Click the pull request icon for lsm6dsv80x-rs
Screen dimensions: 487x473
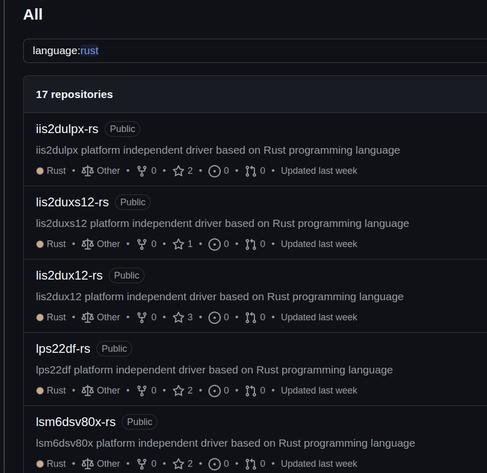[251, 464]
